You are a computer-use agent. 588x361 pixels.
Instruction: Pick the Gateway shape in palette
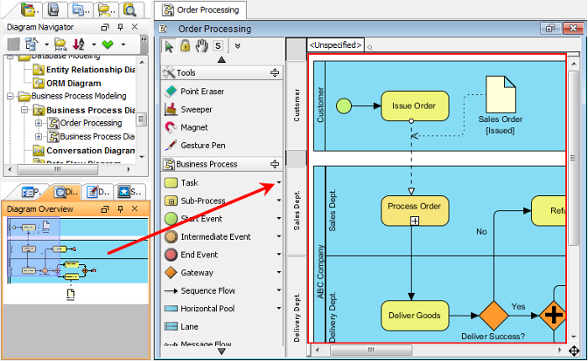click(x=189, y=273)
